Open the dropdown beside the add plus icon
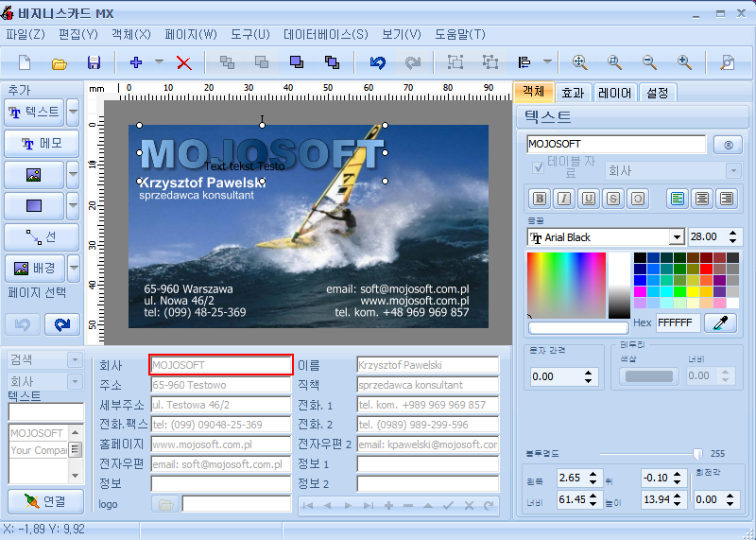This screenshot has height=540, width=756. tap(159, 62)
